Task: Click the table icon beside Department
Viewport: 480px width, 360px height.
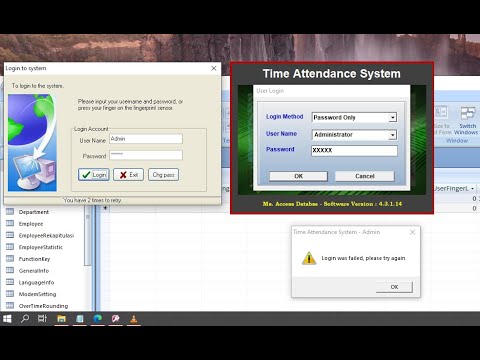Action: click(x=10, y=212)
